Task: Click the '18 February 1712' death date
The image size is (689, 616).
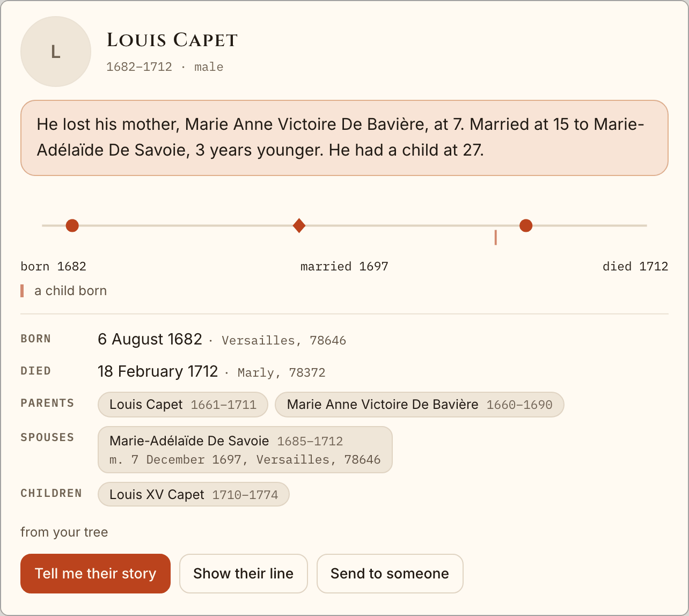Action: pos(158,371)
